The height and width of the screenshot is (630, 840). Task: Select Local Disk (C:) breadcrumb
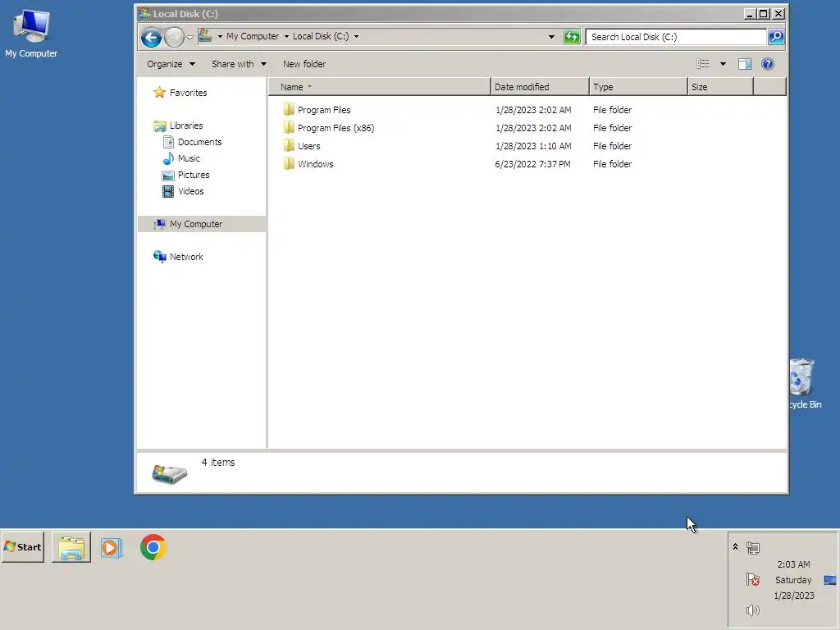[x=321, y=36]
